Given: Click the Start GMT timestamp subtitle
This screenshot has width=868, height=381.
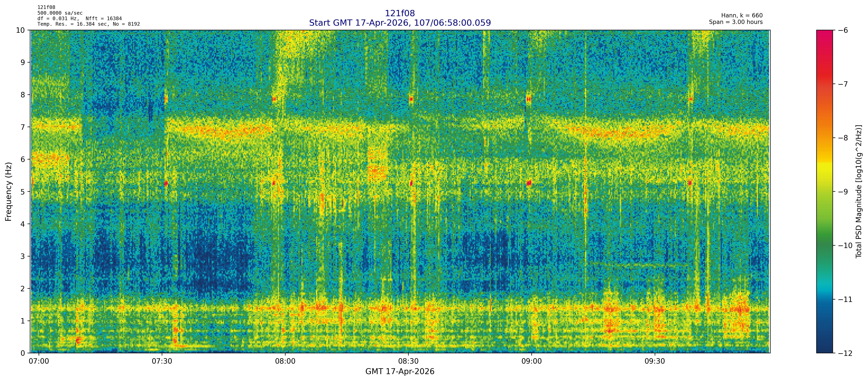Looking at the screenshot, I should (x=400, y=23).
